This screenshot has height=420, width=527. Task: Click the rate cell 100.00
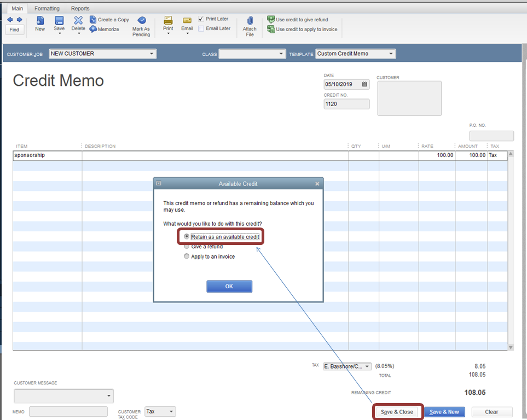point(437,155)
